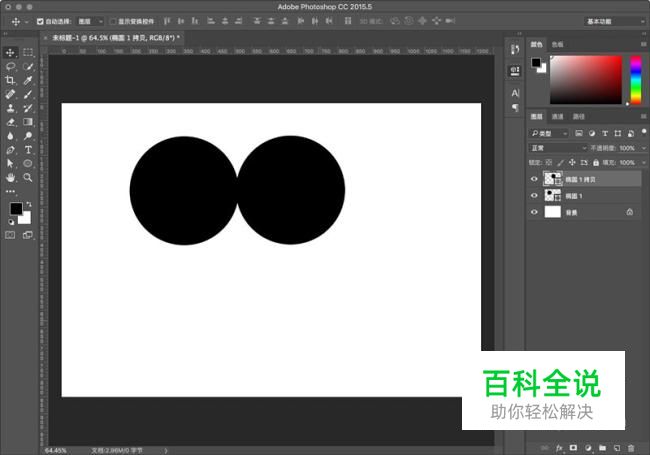Switch to the Swatches tab
The width and height of the screenshot is (650, 455).
pyautogui.click(x=558, y=44)
